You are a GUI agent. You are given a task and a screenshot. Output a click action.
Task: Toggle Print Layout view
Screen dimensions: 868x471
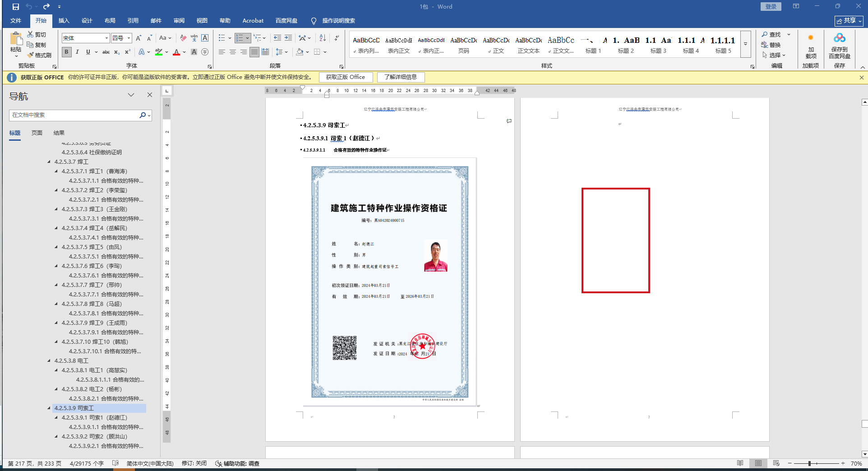tap(758, 463)
